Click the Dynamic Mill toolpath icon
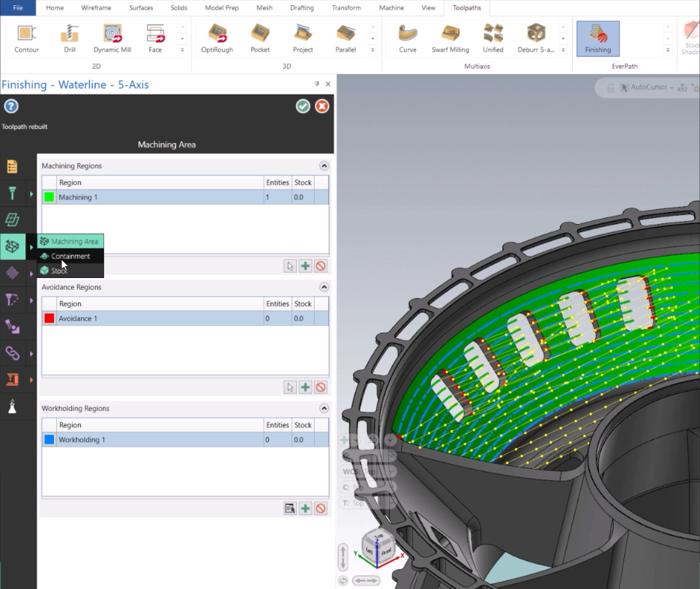 point(112,38)
